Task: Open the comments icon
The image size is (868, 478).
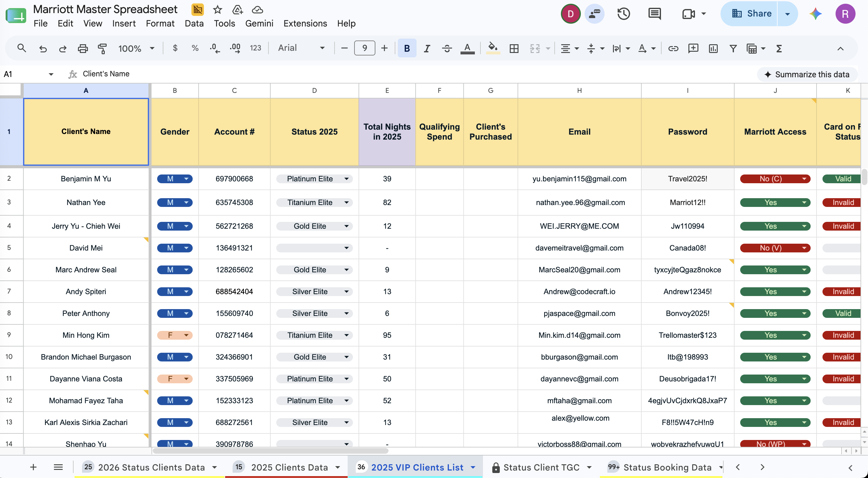Action: click(x=654, y=14)
